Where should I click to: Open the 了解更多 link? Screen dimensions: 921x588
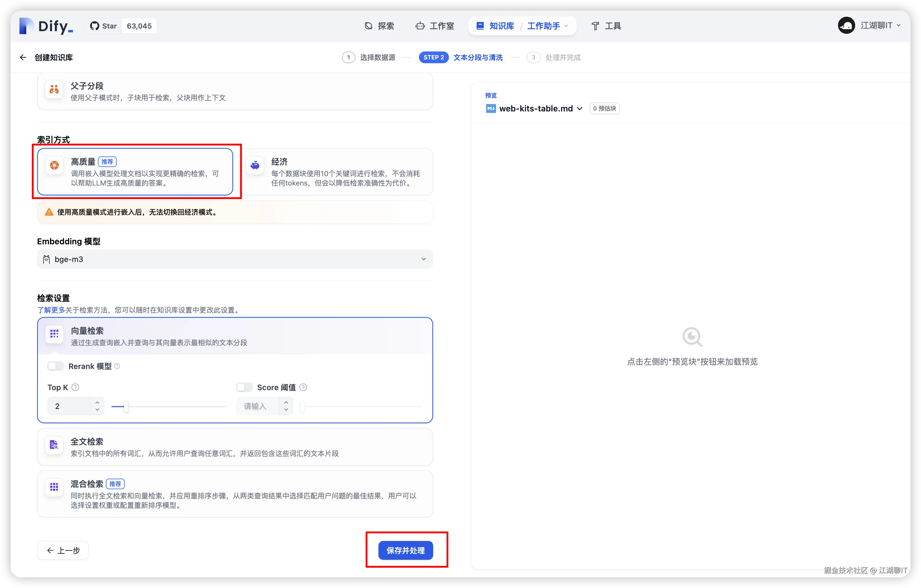pos(51,310)
